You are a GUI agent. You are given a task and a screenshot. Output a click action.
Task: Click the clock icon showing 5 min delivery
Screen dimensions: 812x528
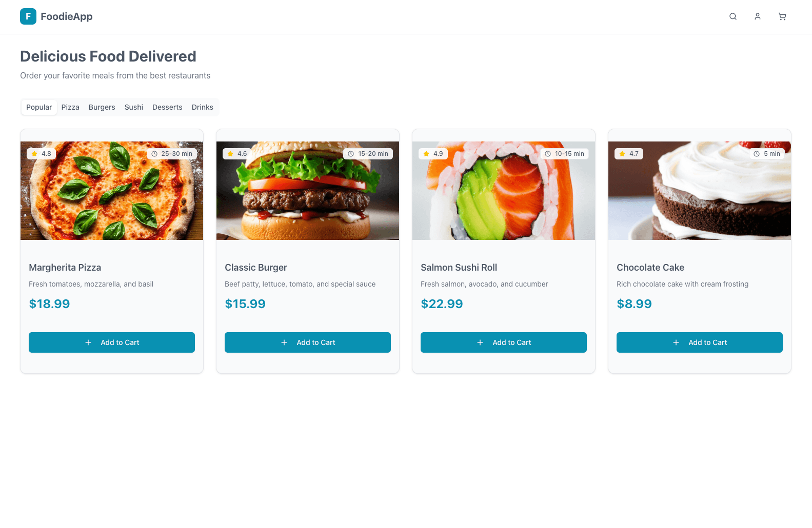click(x=756, y=153)
